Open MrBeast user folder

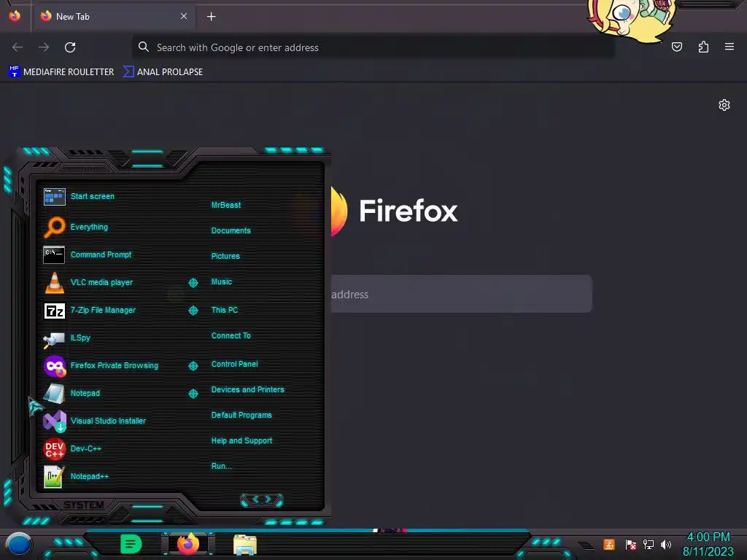click(x=226, y=205)
